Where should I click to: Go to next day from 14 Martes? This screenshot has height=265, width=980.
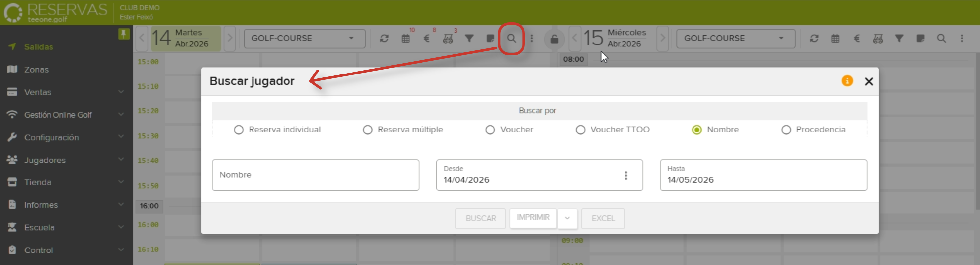click(x=230, y=38)
